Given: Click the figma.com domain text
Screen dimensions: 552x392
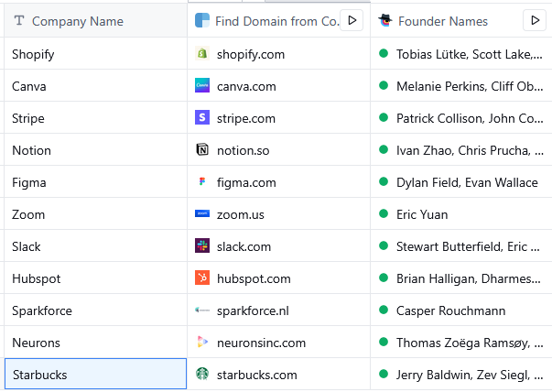Looking at the screenshot, I should click(x=246, y=183).
